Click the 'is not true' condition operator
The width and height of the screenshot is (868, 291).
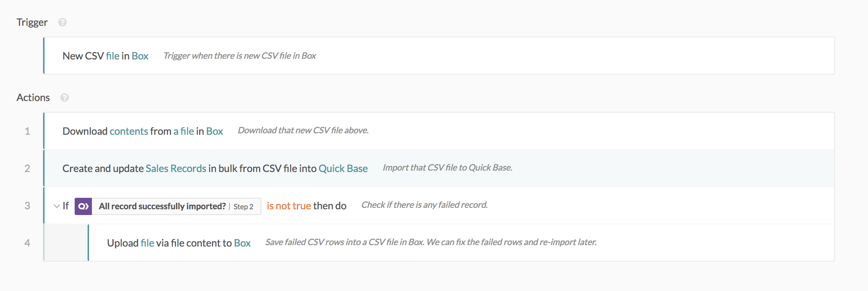289,206
